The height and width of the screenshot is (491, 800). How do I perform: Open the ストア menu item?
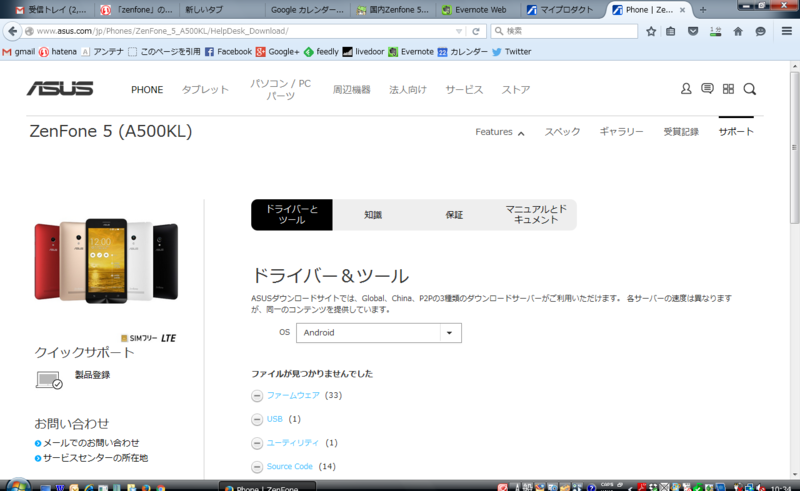[515, 90]
